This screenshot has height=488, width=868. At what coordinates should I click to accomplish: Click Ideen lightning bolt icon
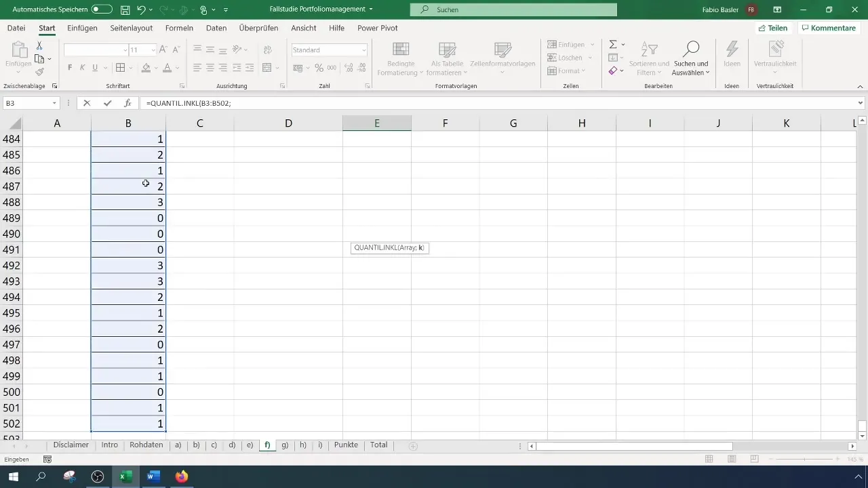pos(732,49)
